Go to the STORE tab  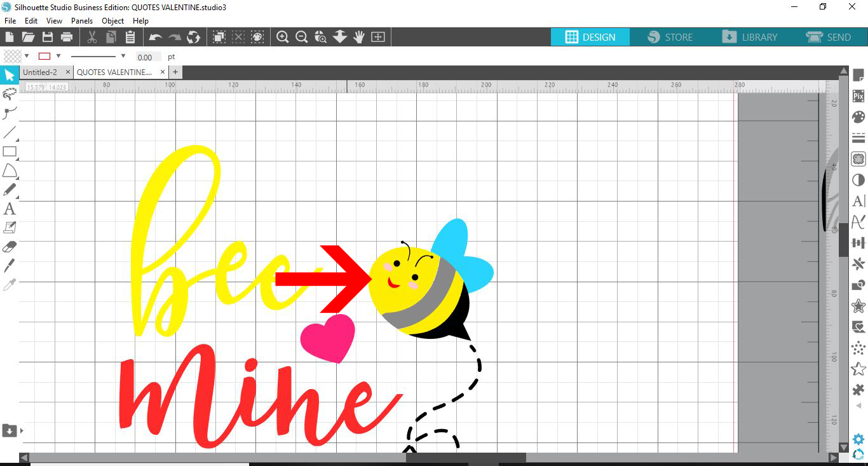click(x=670, y=37)
